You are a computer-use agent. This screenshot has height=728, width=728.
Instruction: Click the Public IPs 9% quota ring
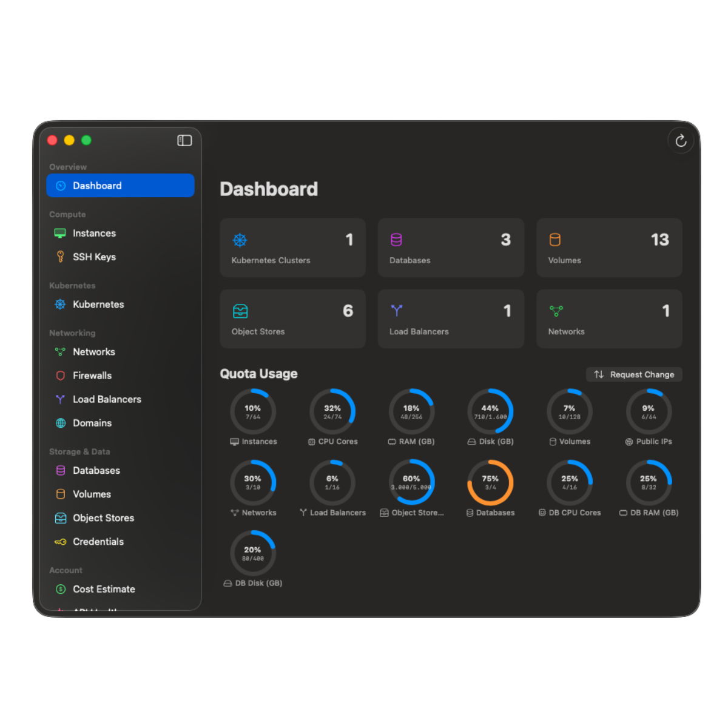[x=649, y=411]
